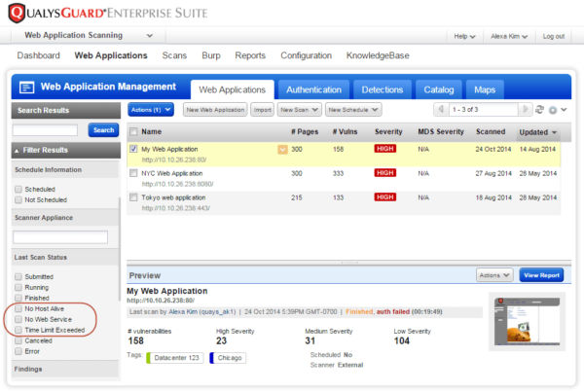The image size is (584, 392).
Task: Open the gear settings icon in toolbar
Action: click(553, 110)
